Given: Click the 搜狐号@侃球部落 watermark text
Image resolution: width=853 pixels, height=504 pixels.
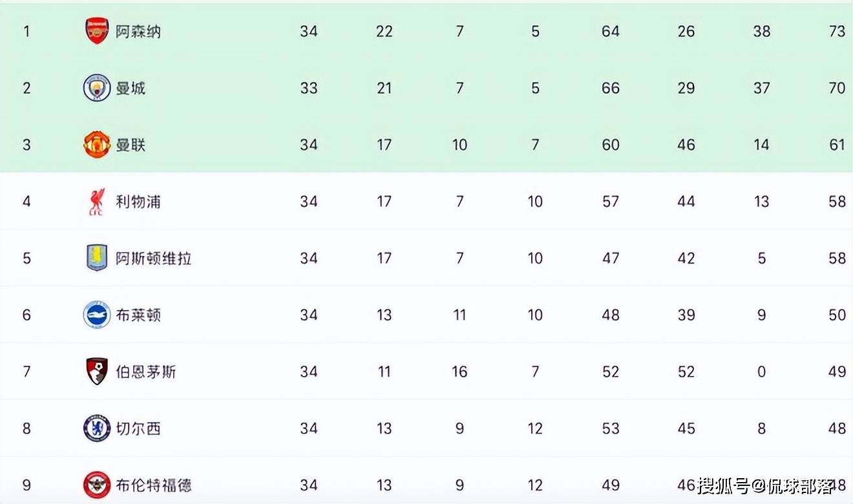Looking at the screenshot, I should pyautogui.click(x=775, y=485).
